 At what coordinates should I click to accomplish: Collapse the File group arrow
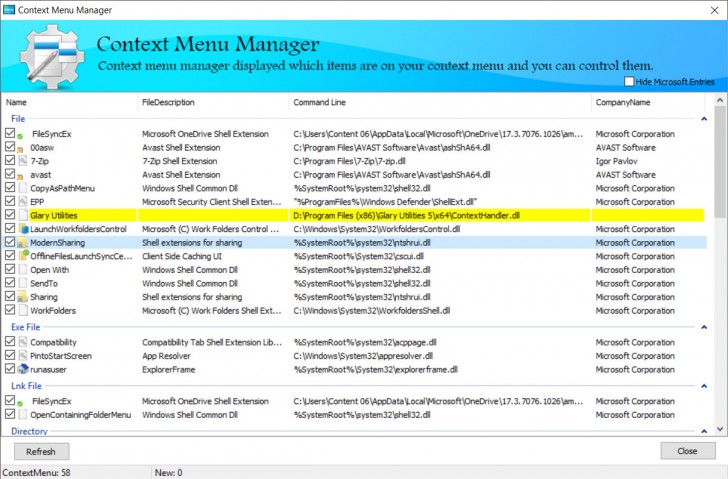[704, 119]
